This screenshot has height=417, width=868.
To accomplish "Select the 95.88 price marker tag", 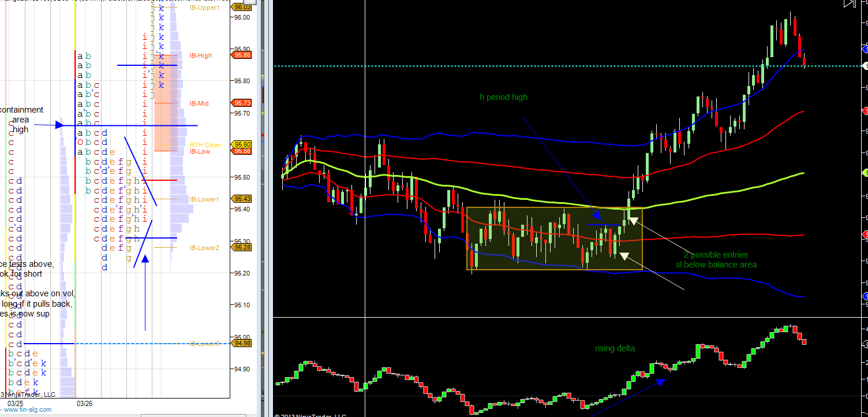I will pos(242,55).
